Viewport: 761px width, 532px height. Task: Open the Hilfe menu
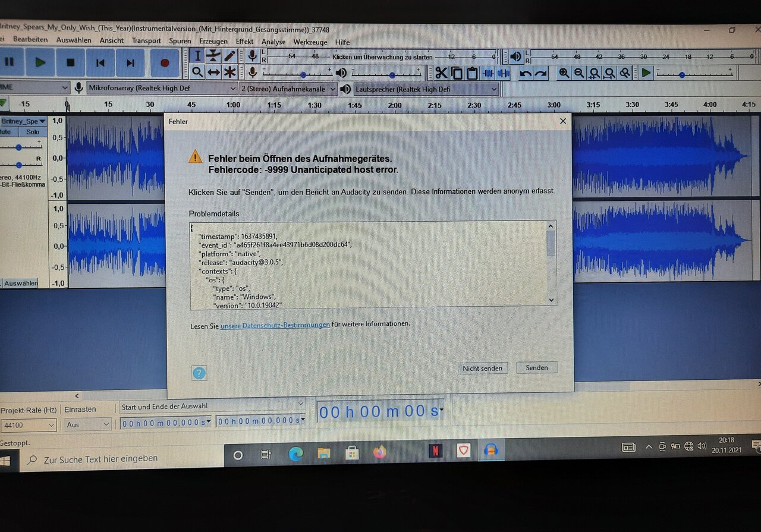(342, 42)
